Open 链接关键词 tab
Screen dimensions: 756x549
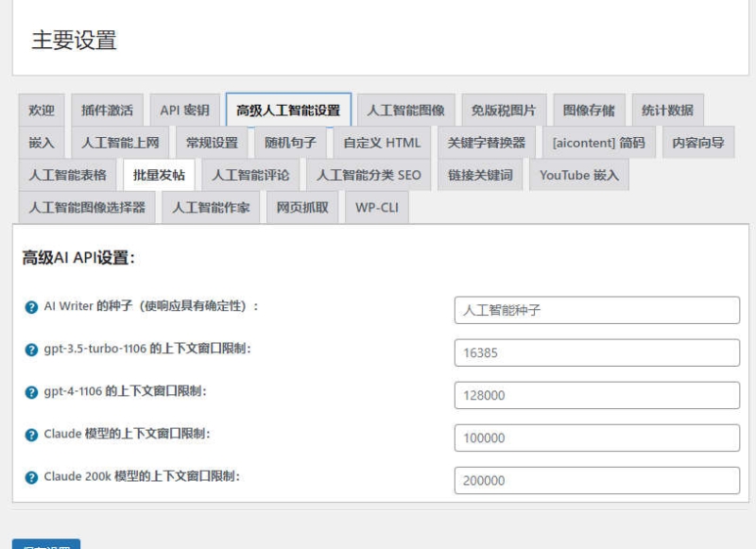click(x=480, y=175)
